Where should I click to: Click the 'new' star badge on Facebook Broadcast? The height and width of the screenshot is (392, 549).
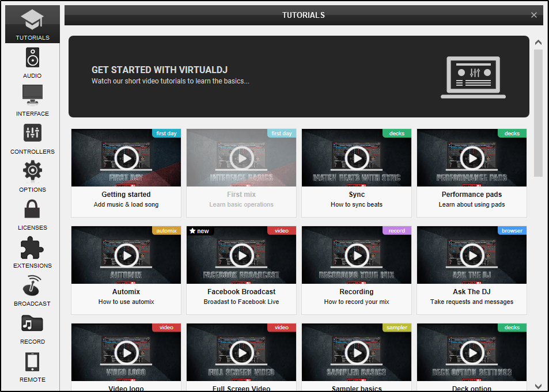199,231
